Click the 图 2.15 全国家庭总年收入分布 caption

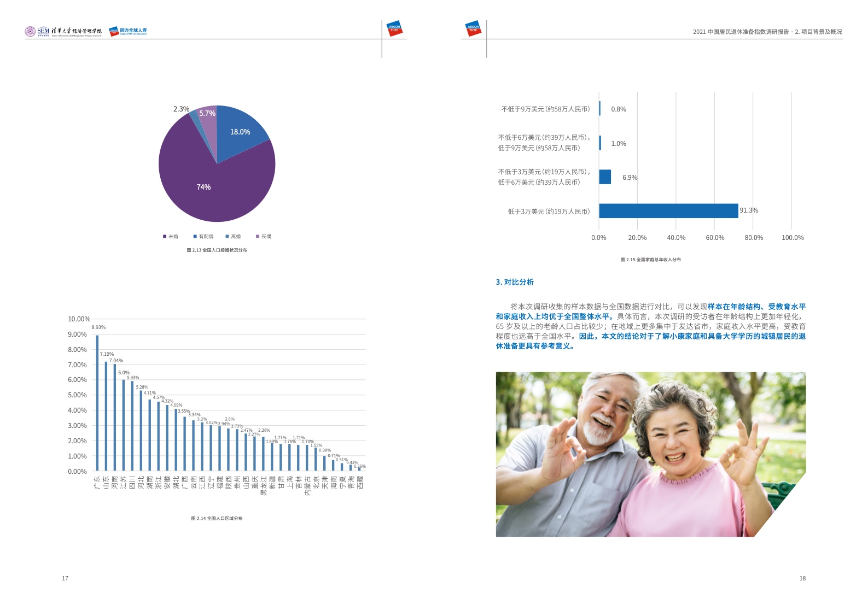[650, 260]
